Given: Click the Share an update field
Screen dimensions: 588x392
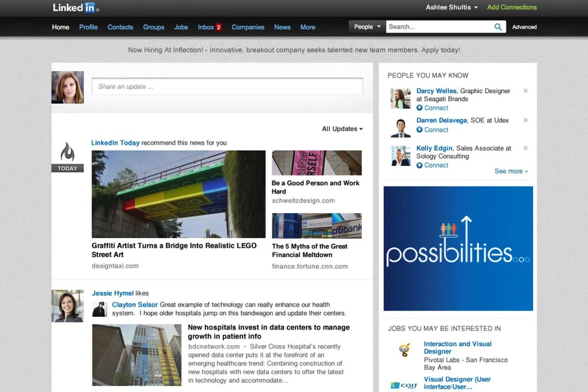Looking at the screenshot, I should coord(227,87).
